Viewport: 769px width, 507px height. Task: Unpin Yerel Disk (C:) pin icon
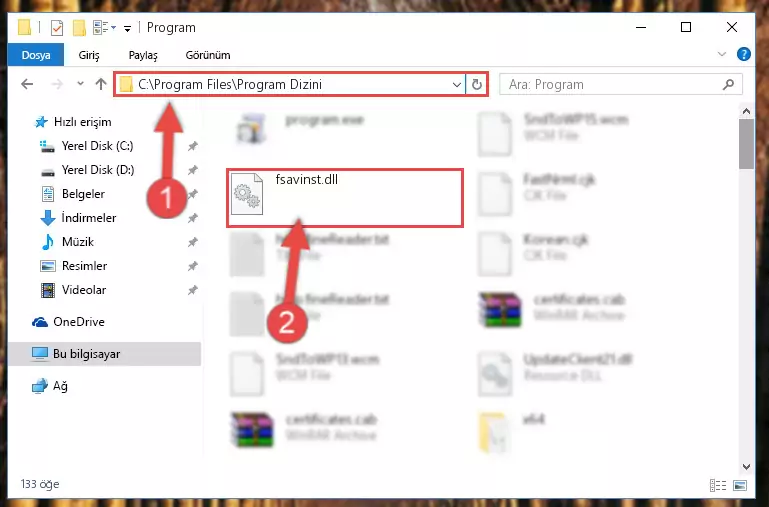tap(193, 146)
